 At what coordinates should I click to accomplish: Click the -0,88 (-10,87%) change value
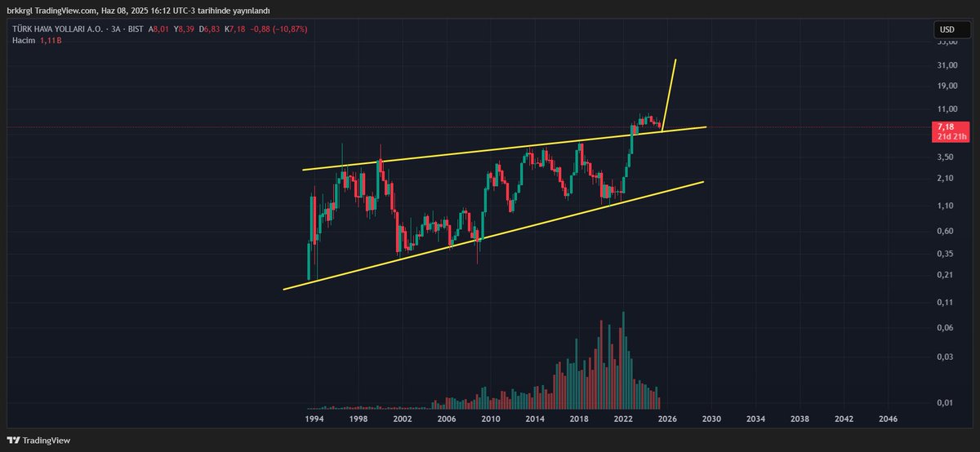pyautogui.click(x=280, y=29)
